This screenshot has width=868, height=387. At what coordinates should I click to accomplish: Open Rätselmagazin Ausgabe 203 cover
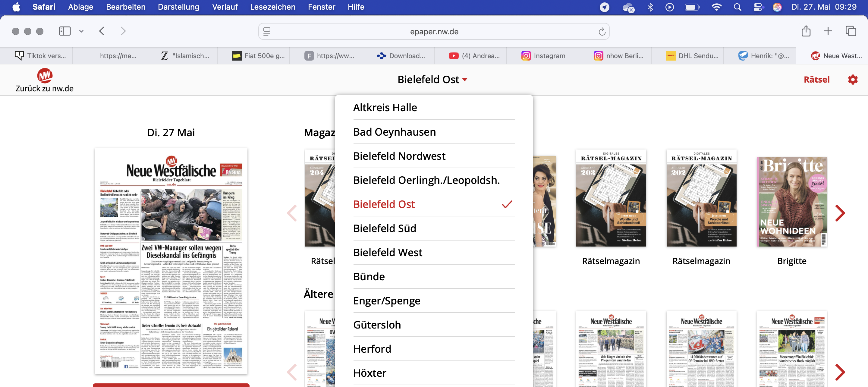coord(611,198)
